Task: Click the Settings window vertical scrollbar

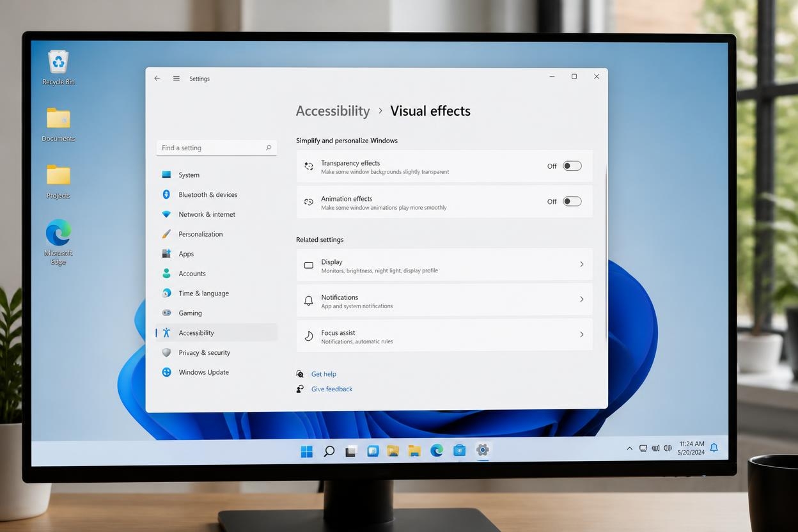Action: point(606,251)
